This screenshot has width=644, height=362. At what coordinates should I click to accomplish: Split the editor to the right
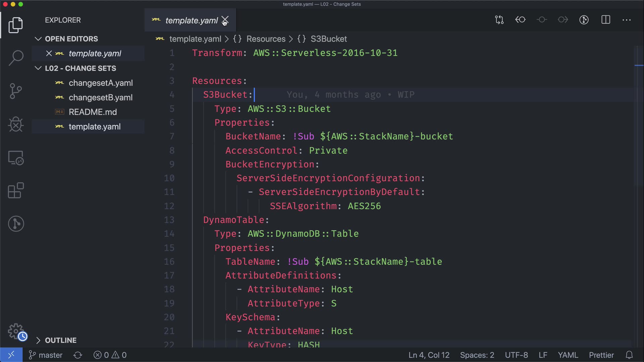(606, 20)
